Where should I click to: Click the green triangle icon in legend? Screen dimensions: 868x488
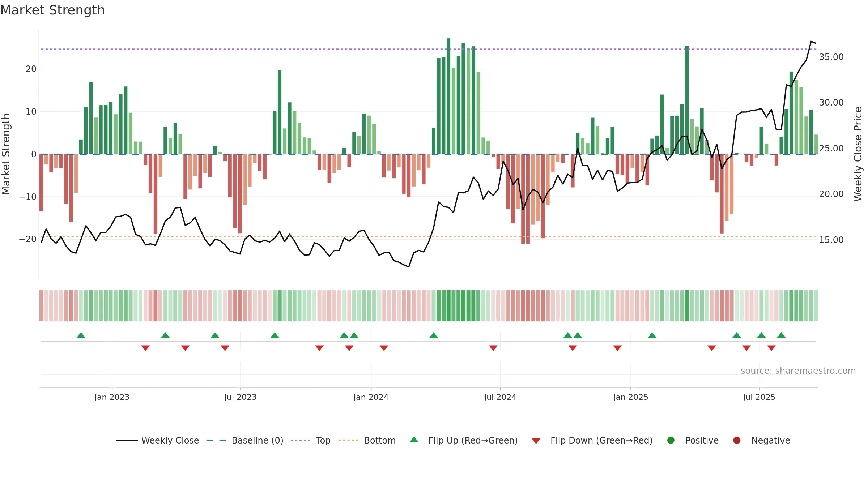coord(414,440)
